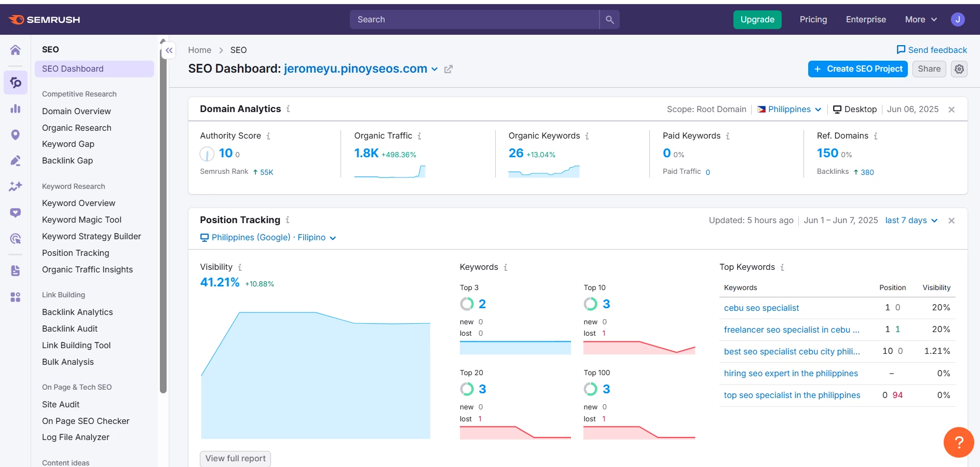980x467 pixels.
Task: Open Keyword Magic Tool
Action: click(81, 220)
